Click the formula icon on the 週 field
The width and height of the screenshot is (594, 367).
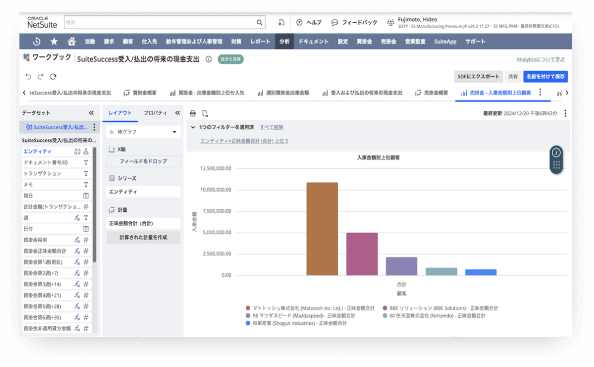[x=77, y=218]
